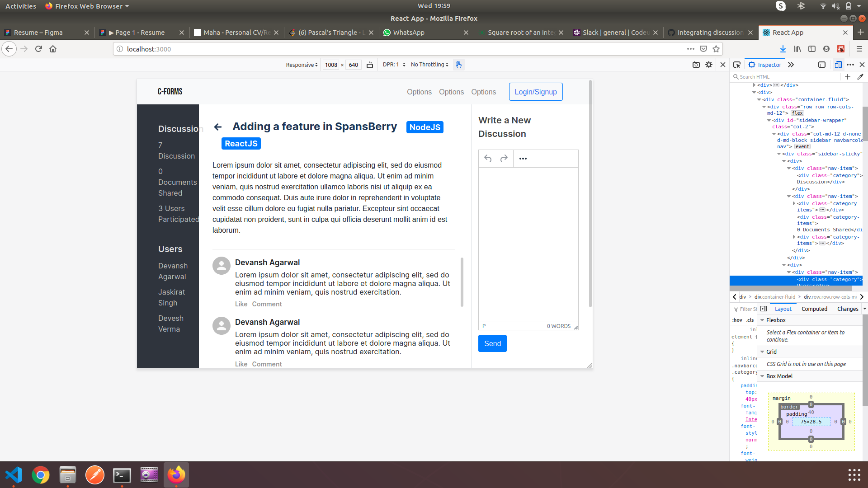Click the rotate viewport icon

(370, 65)
